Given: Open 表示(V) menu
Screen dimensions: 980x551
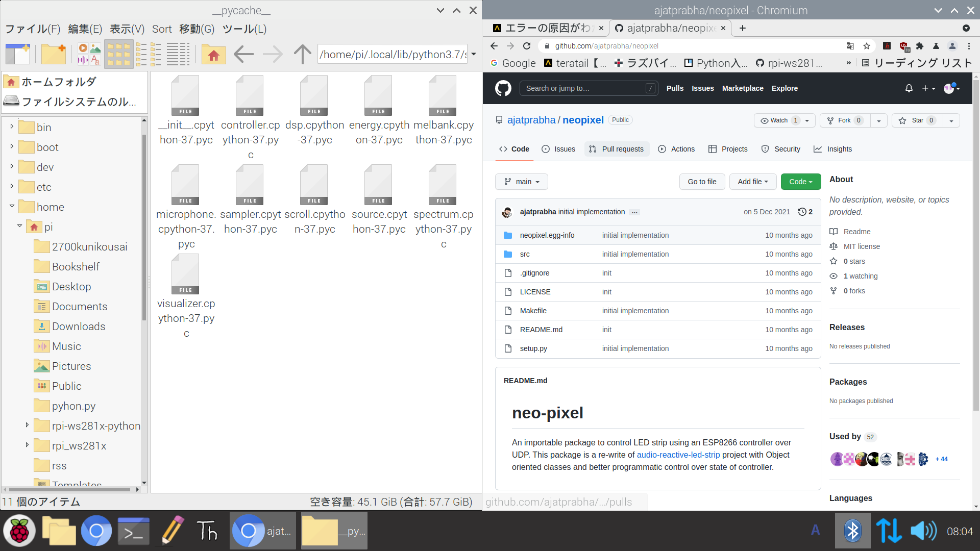Looking at the screenshot, I should pos(127,29).
